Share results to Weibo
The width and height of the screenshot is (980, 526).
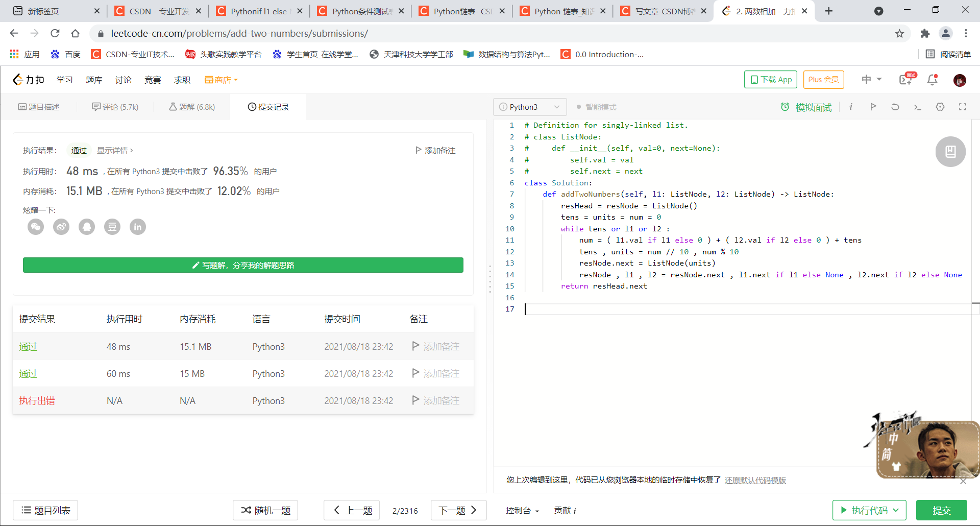pyautogui.click(x=61, y=227)
